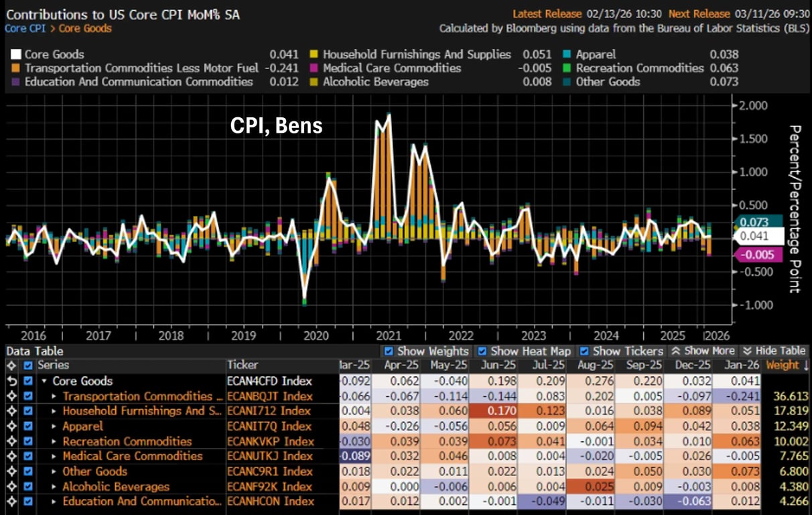Expand the Other Goods series row

[55, 471]
